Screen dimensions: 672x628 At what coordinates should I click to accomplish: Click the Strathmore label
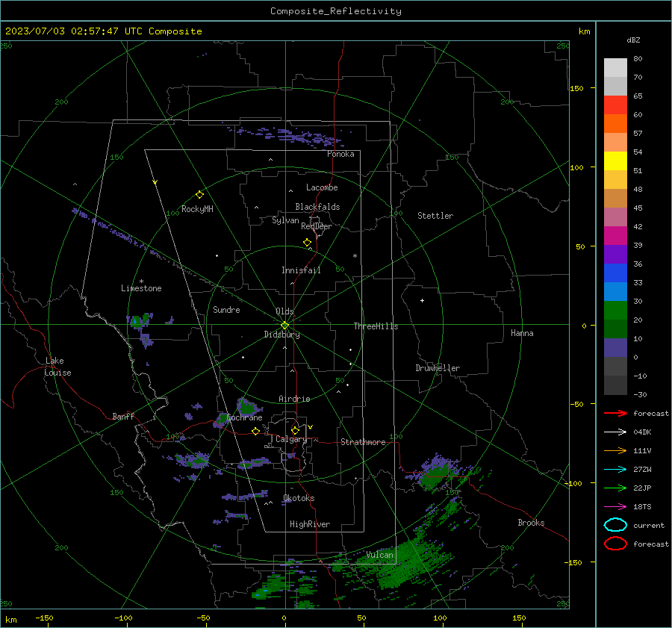pos(363,442)
